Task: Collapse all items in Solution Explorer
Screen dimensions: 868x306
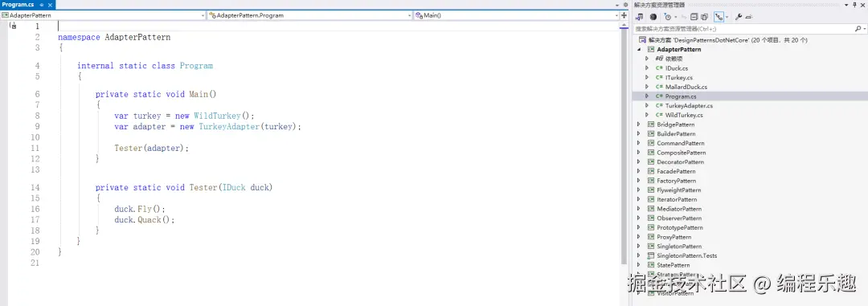Action: pos(694,17)
